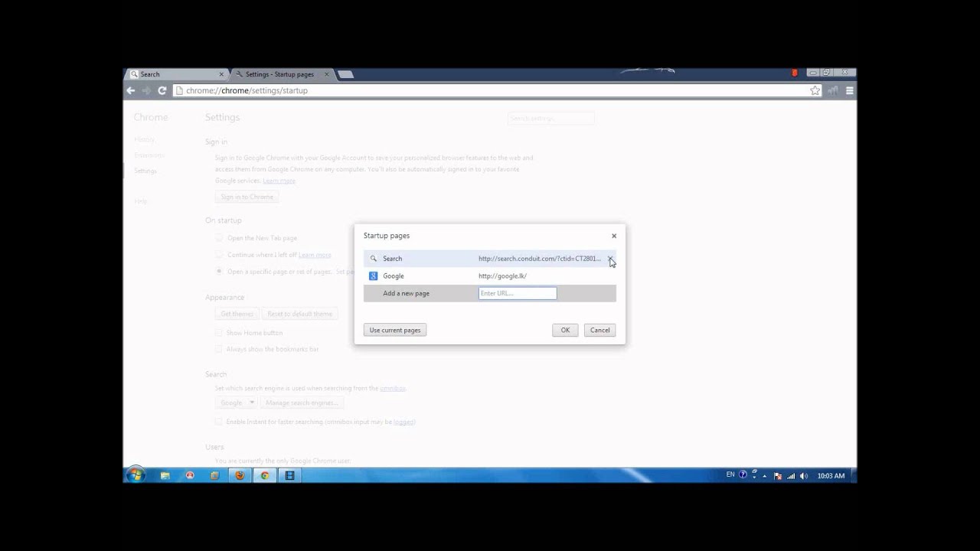
Task: Close the Settings - Startup pages tab
Action: [327, 74]
